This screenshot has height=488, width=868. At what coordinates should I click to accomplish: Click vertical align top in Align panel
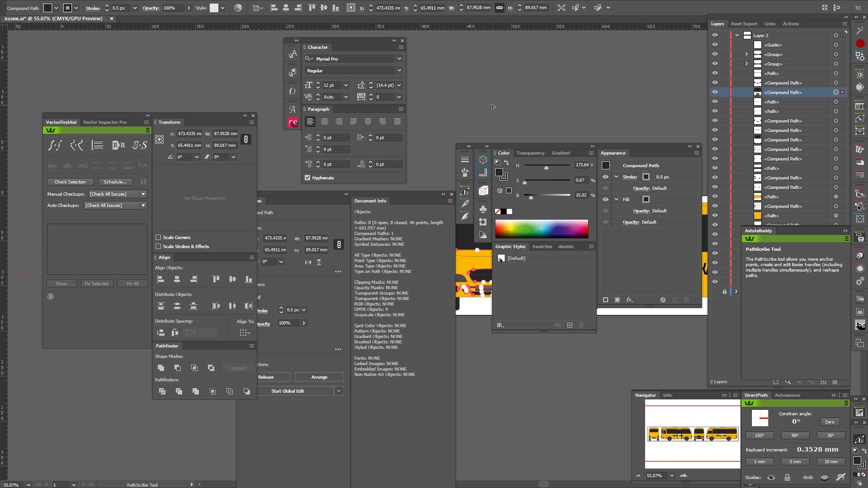click(216, 279)
